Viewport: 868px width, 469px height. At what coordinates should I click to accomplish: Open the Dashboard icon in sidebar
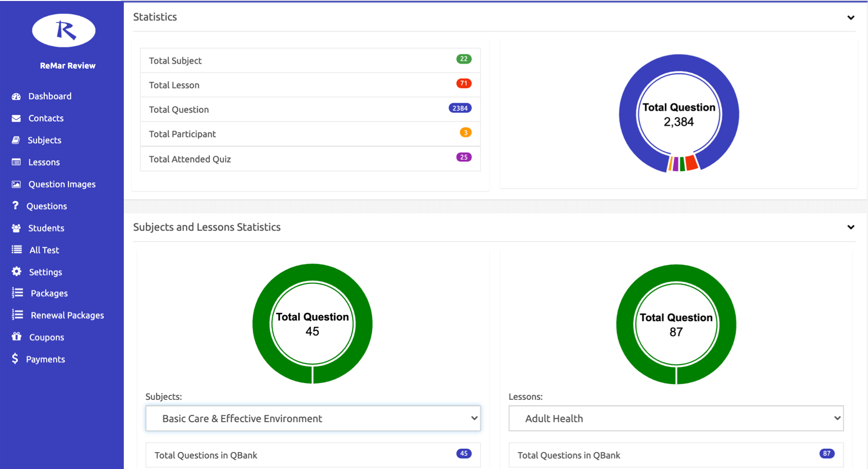tap(16, 96)
